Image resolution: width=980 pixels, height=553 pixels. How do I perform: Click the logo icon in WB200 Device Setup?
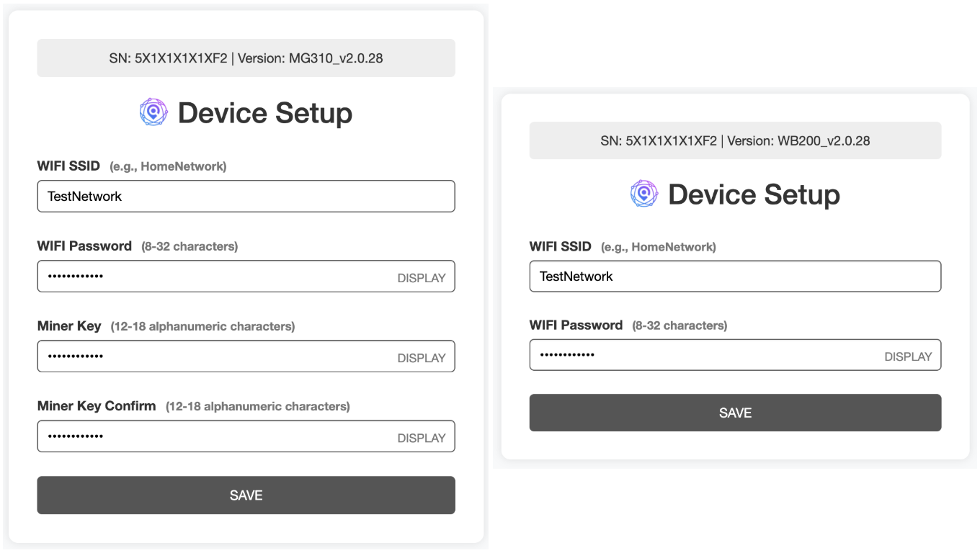[643, 194]
